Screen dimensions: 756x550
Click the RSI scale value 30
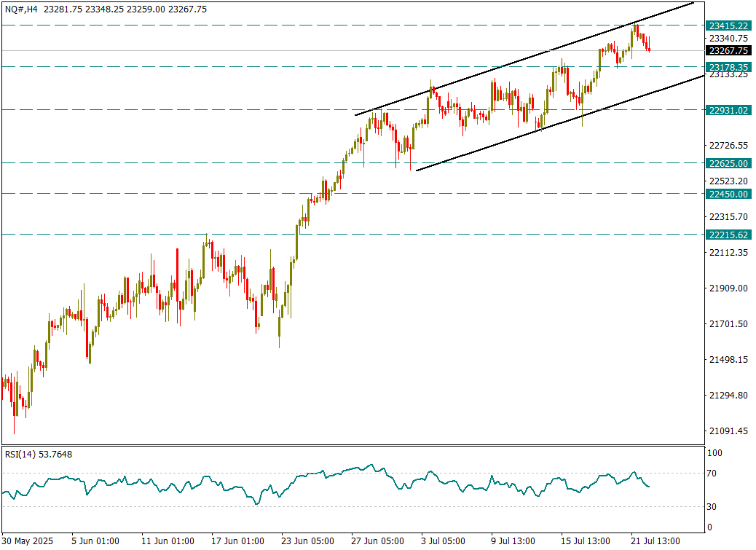click(x=711, y=506)
